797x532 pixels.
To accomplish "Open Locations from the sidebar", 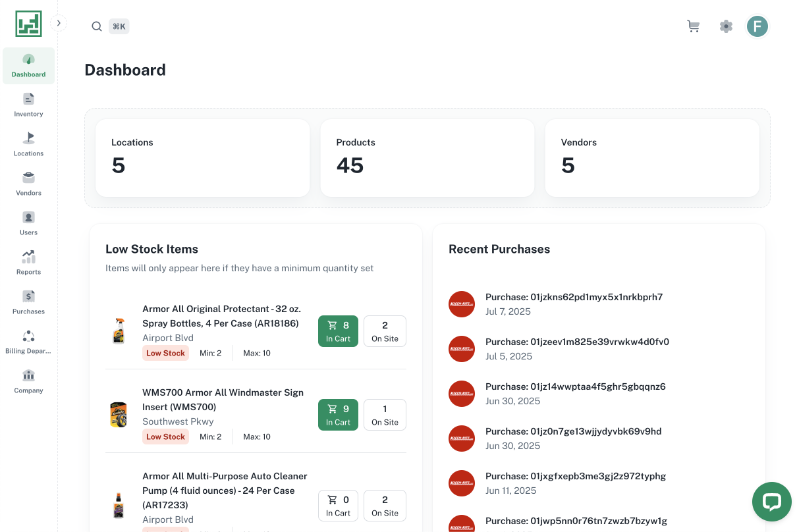I will click(x=28, y=145).
